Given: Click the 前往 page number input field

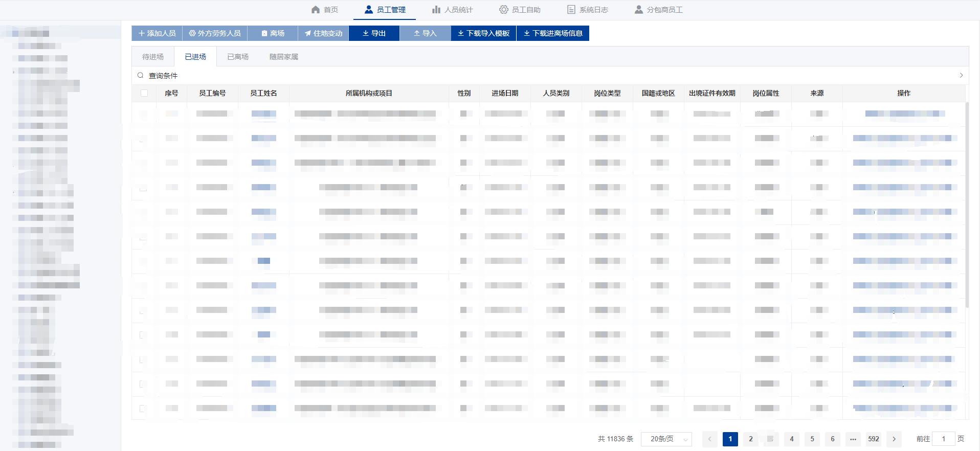Looking at the screenshot, I should pos(944,439).
